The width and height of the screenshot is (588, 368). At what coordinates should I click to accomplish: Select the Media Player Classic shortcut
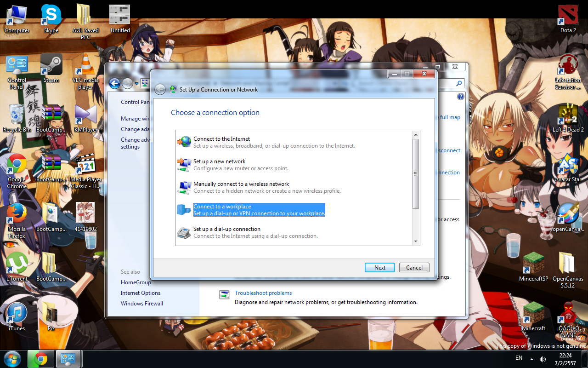tap(85, 171)
